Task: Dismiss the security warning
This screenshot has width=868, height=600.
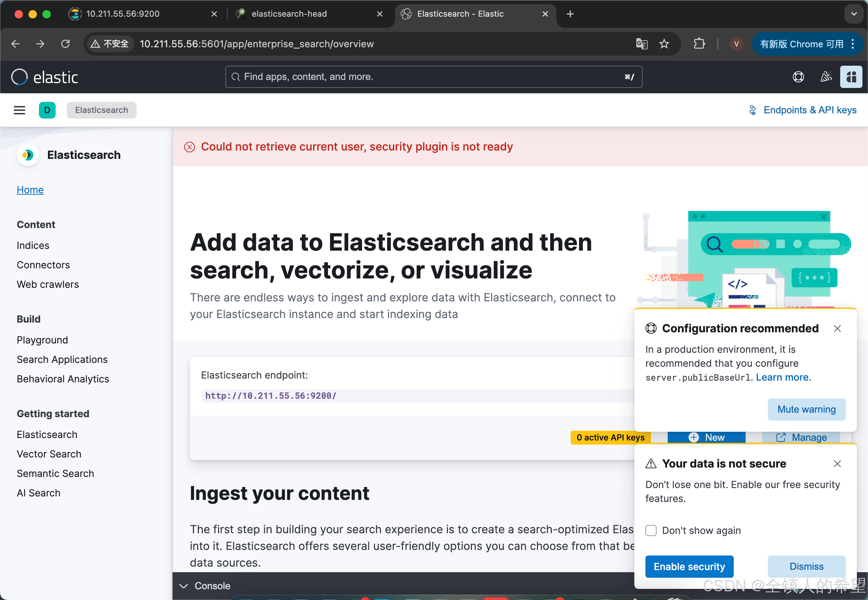Action: coord(806,567)
